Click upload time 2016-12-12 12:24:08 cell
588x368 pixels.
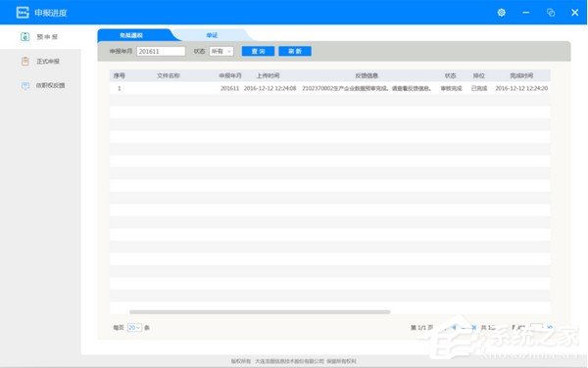pos(270,88)
